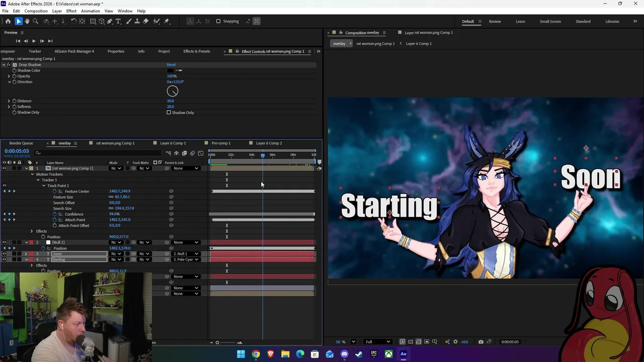Expand the Softness property
644x362 pixels.
[x=9, y=107]
